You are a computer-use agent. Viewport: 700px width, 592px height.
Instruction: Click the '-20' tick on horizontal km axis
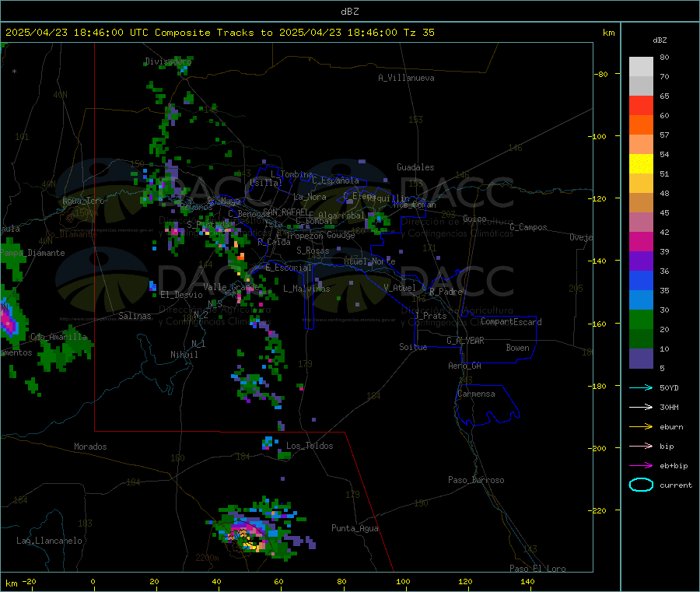(x=30, y=581)
